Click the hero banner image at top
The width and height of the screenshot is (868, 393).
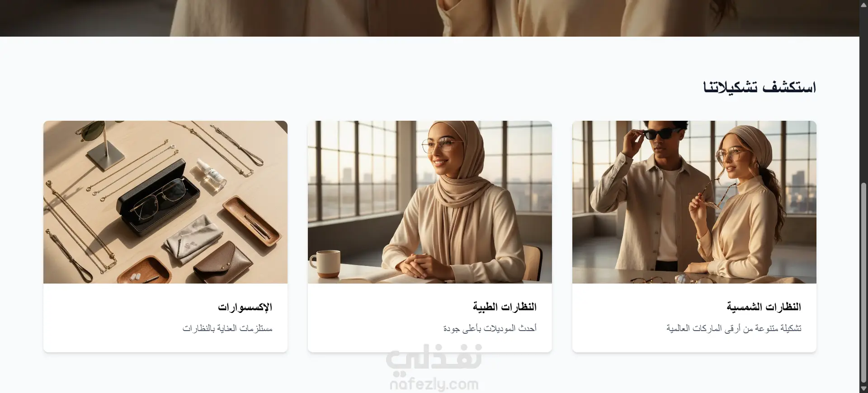429,18
